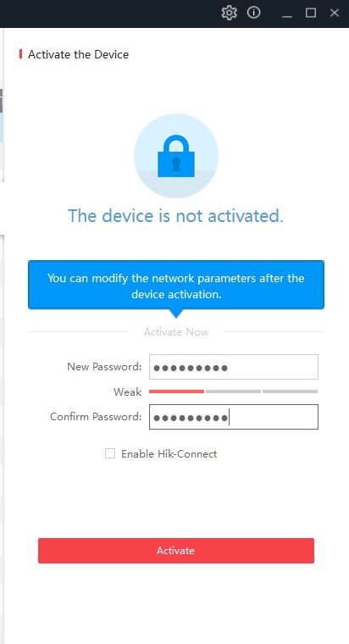Close the window with the X icon

coord(335,13)
